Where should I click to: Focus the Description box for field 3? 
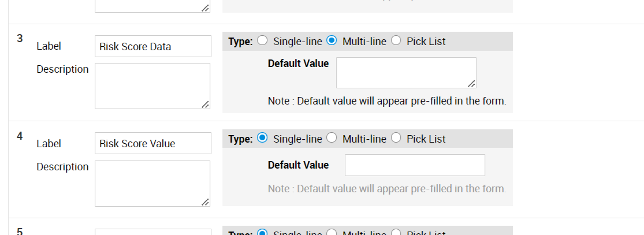(152, 85)
